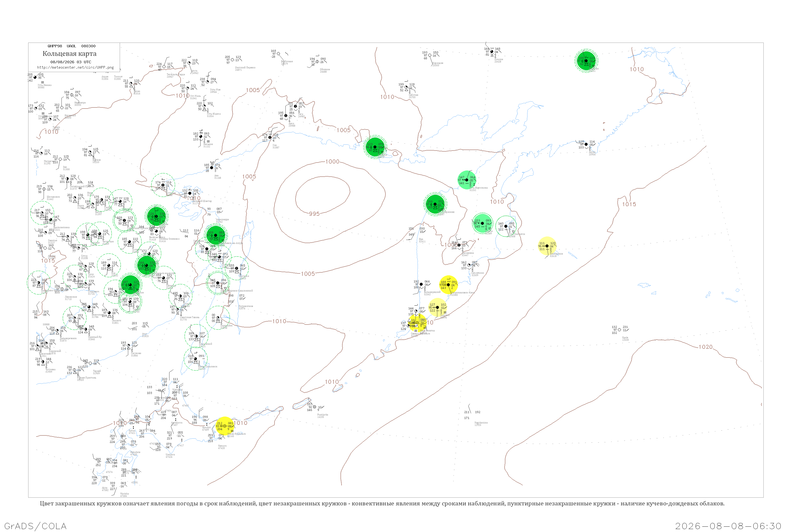Viewport: 798px width, 532px height.
Task: Select the date text "08/08/2026 03 UTC"
Action: (70, 62)
